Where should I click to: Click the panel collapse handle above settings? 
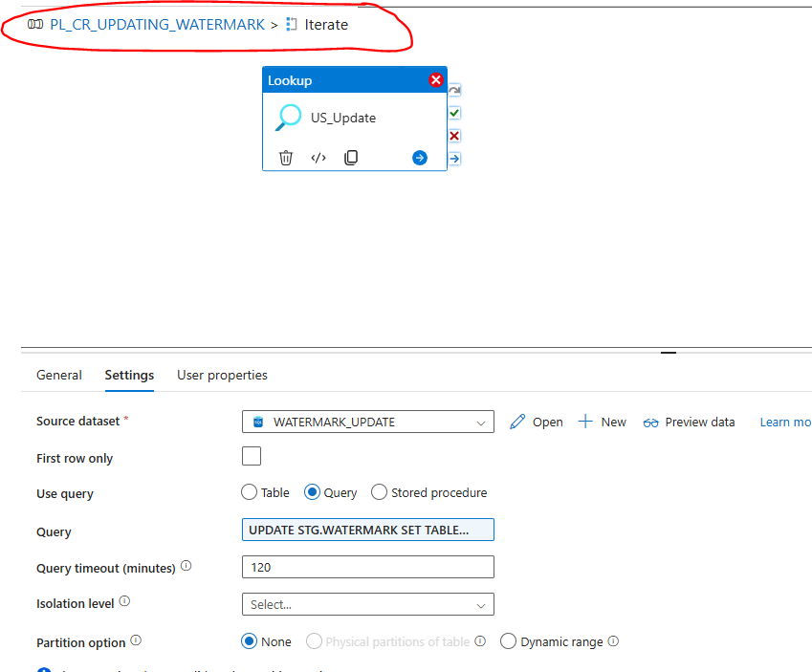click(x=669, y=353)
